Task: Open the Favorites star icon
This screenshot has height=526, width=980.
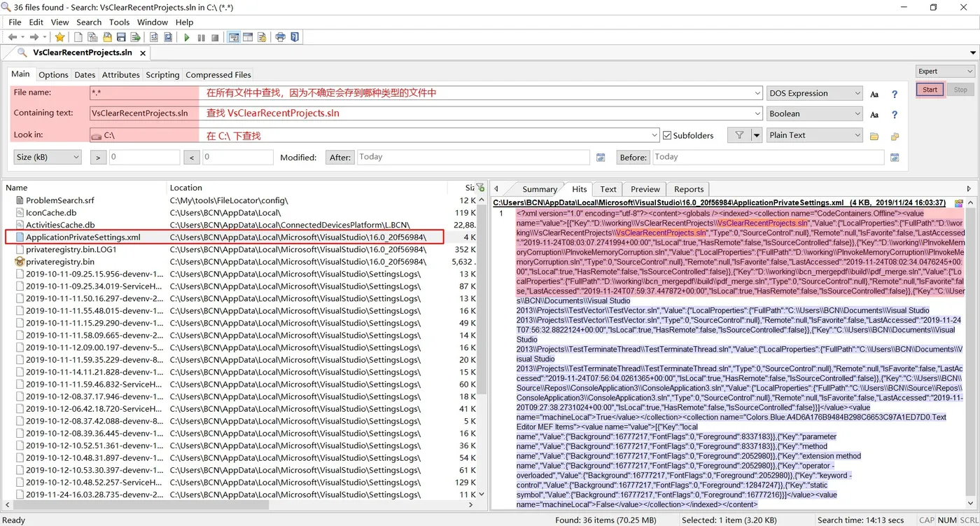Action: [60, 37]
